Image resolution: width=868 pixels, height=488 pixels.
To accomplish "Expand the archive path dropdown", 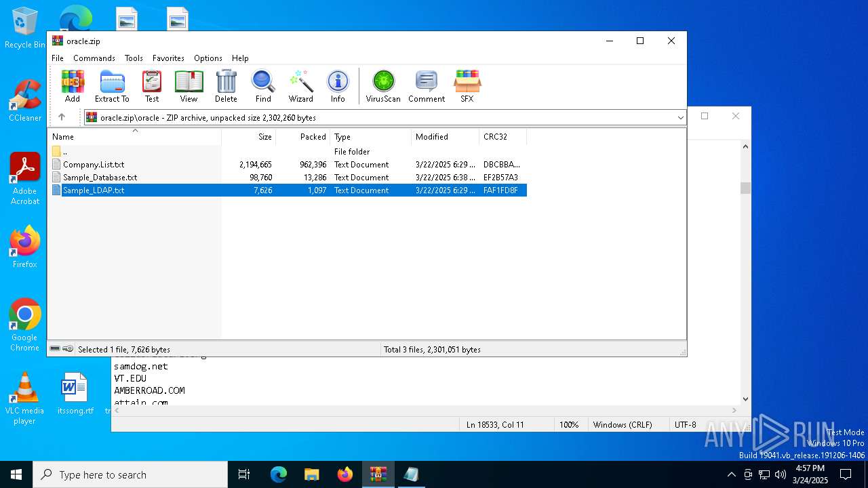I will point(680,118).
